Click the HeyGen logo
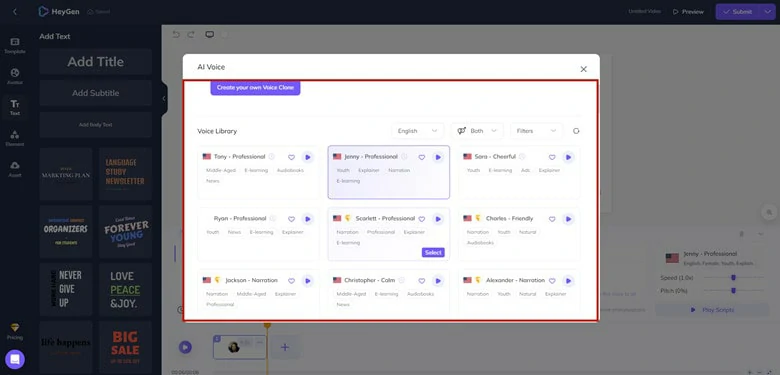The width and height of the screenshot is (780, 375). pos(59,11)
